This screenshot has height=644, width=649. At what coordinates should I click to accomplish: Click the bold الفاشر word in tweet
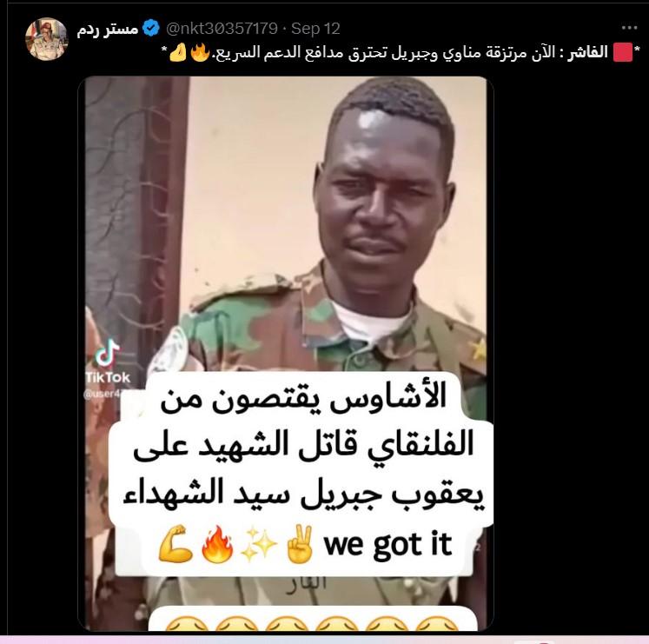(587, 52)
